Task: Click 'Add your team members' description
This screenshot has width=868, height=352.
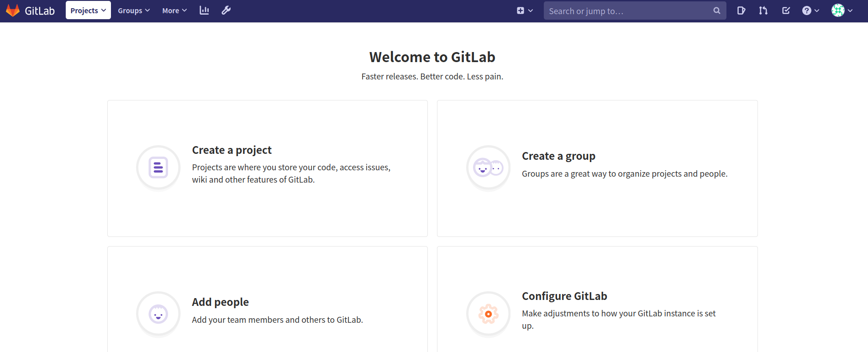Action: 277,320
